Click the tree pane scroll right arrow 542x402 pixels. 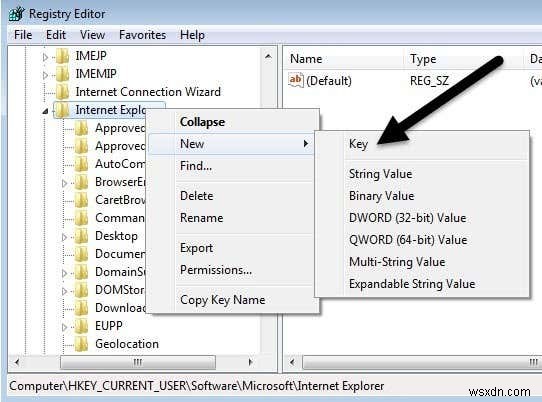(x=251, y=362)
